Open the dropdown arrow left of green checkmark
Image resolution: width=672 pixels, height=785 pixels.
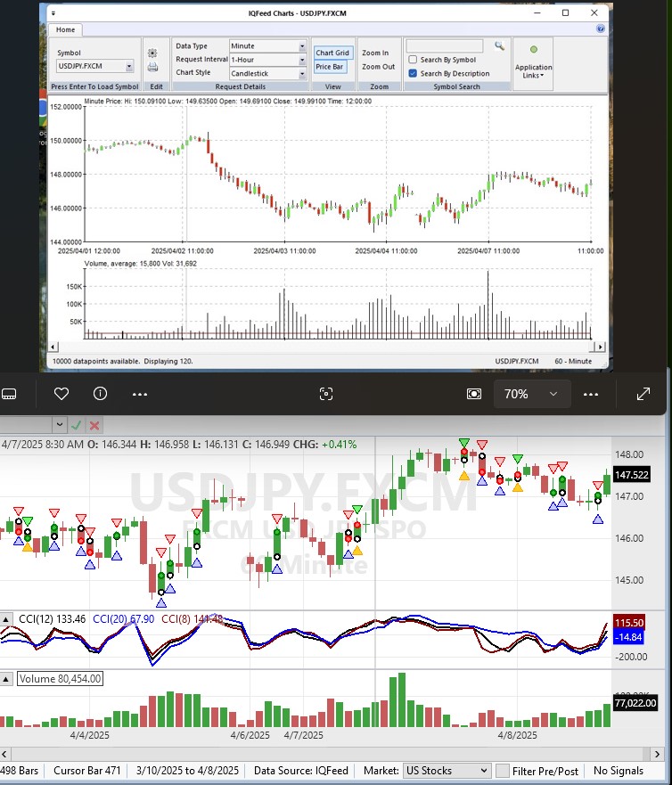(x=60, y=425)
